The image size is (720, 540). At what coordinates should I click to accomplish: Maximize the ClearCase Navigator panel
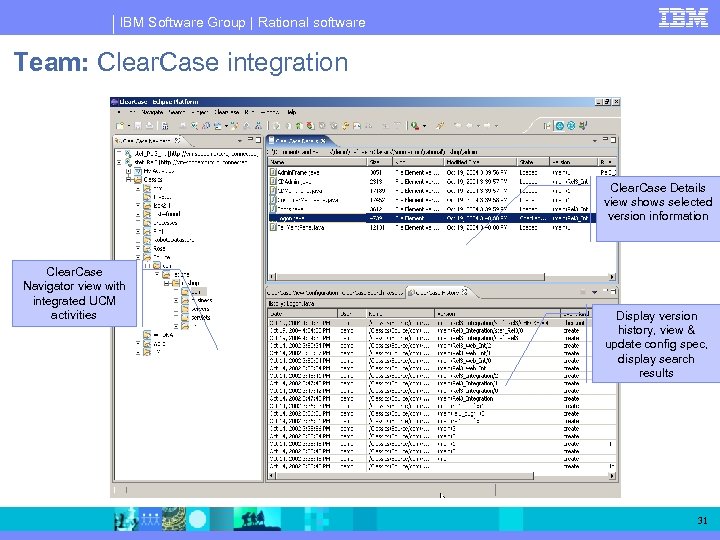pos(258,140)
